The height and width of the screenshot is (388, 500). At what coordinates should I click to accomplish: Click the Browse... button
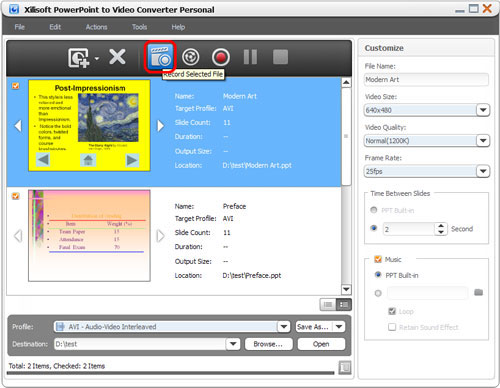(x=269, y=344)
